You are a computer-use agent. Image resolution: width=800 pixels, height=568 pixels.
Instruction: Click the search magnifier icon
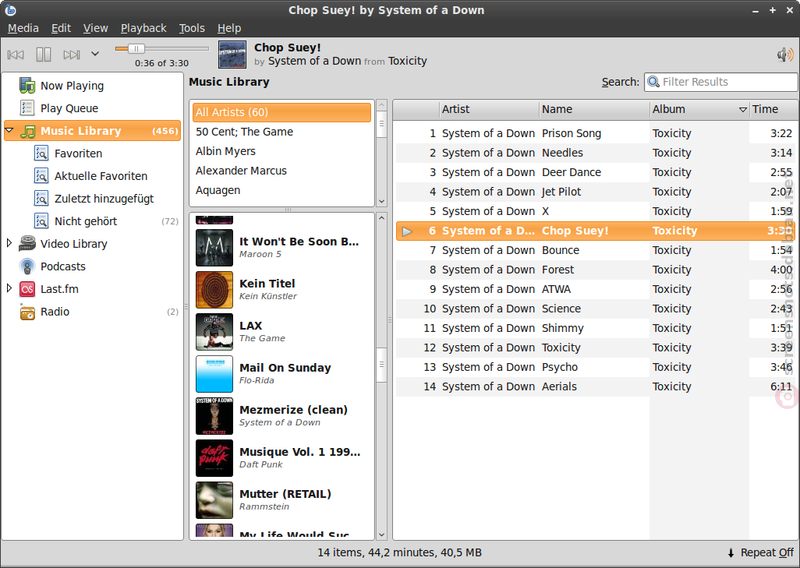tap(653, 82)
